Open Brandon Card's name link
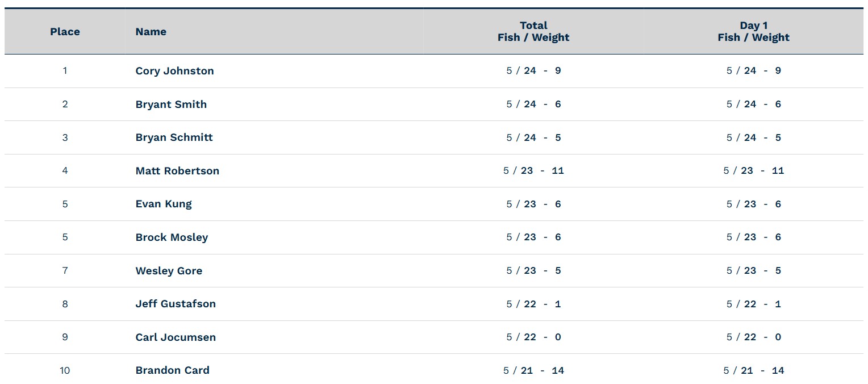This screenshot has width=868, height=384. coord(172,370)
